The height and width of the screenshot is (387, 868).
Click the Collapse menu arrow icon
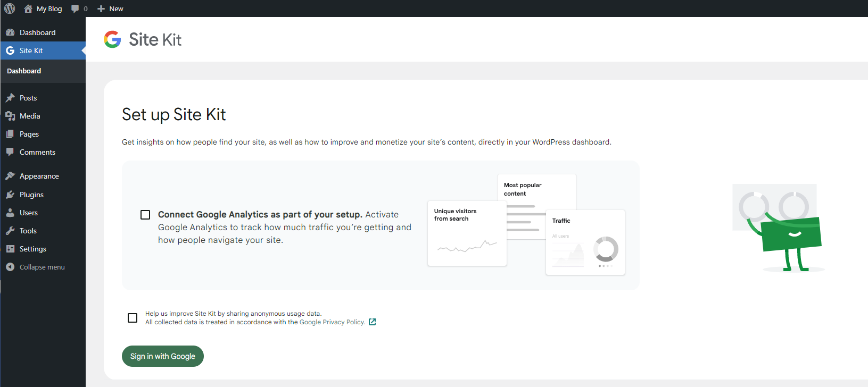click(x=10, y=267)
